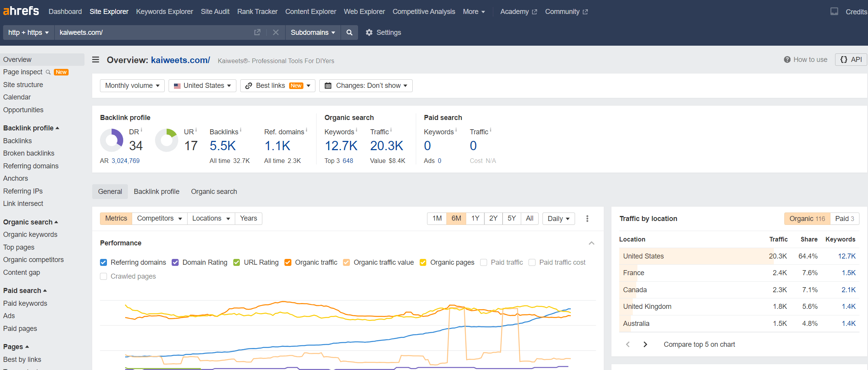The width and height of the screenshot is (868, 370).
Task: Open Rank Tracker in top nav
Action: point(257,12)
